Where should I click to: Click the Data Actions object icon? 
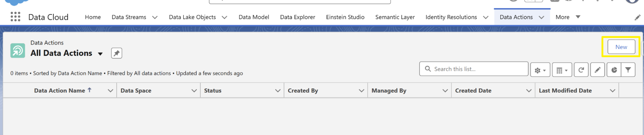point(18,51)
